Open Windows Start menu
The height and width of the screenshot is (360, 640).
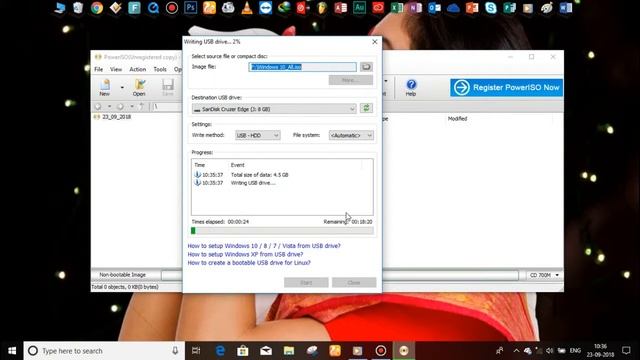point(12,351)
